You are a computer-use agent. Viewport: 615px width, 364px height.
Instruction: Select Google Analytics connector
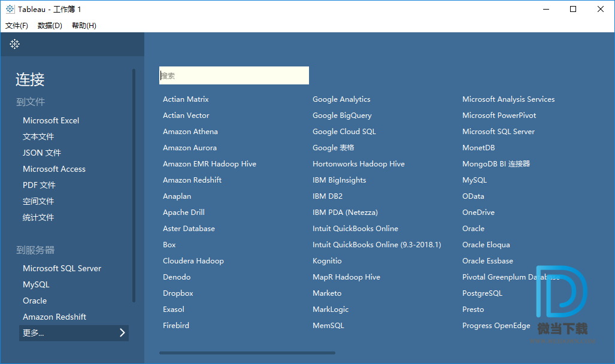tap(341, 99)
